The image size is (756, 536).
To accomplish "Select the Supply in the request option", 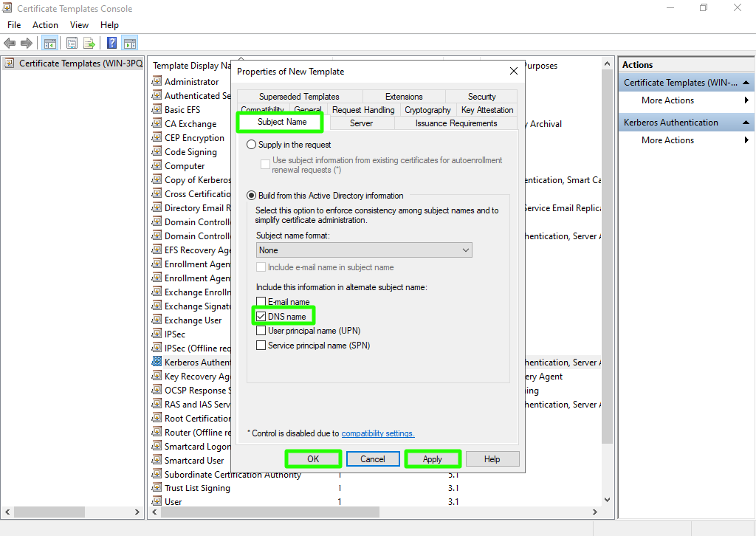I will [x=252, y=145].
